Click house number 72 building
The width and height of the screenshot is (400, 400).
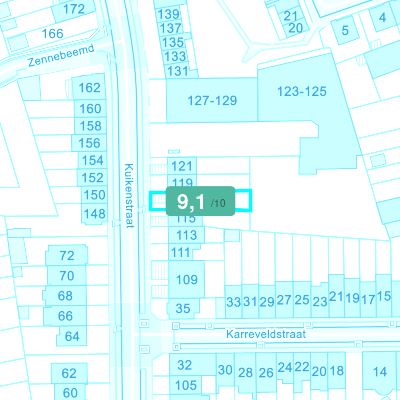pyautogui.click(x=67, y=256)
